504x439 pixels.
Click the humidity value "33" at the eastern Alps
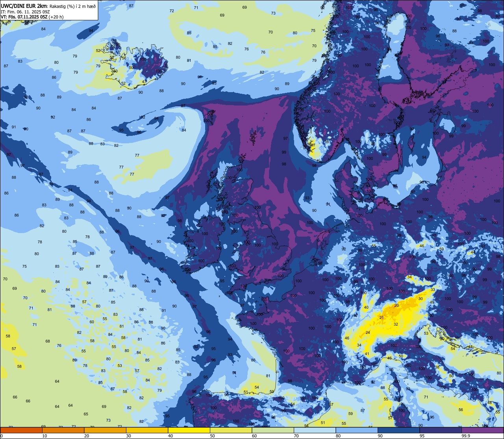(x=433, y=290)
